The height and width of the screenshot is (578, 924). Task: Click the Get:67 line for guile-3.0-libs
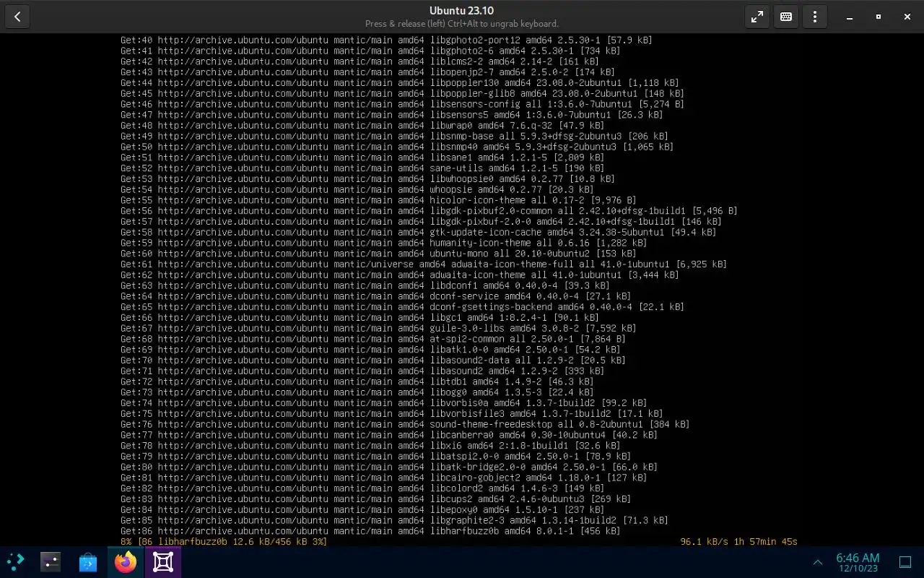[378, 328]
